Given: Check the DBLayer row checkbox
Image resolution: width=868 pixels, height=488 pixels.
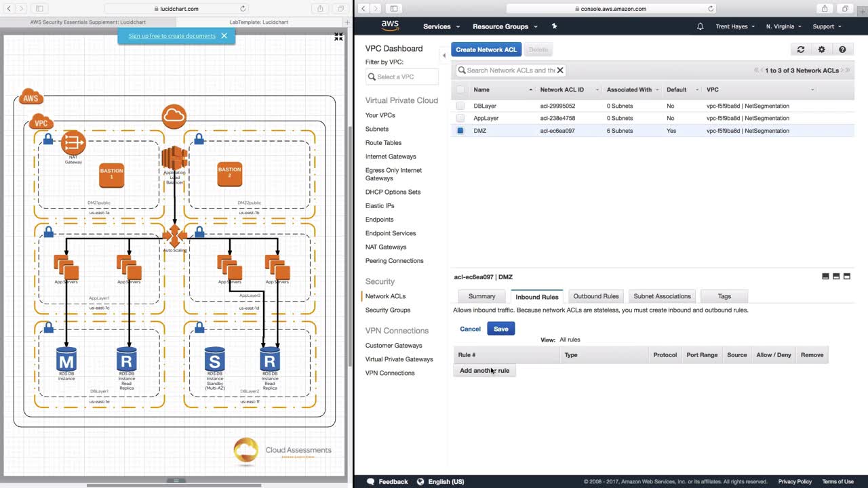Looking at the screenshot, I should pos(460,106).
